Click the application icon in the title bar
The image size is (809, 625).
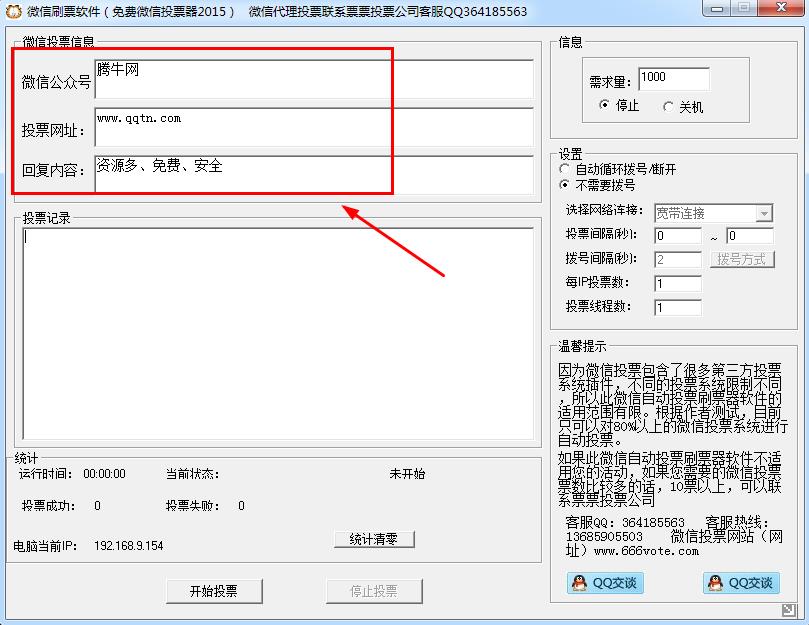pyautogui.click(x=14, y=10)
